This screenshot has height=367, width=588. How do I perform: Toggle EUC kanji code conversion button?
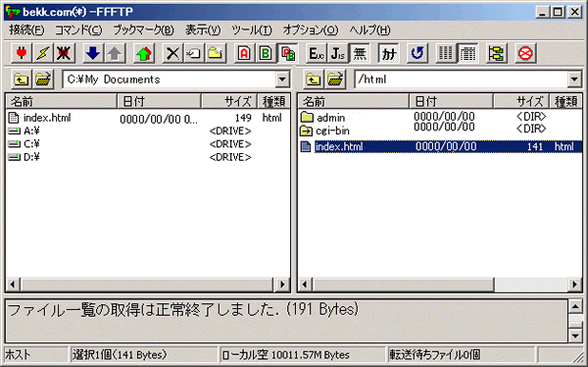click(x=317, y=53)
